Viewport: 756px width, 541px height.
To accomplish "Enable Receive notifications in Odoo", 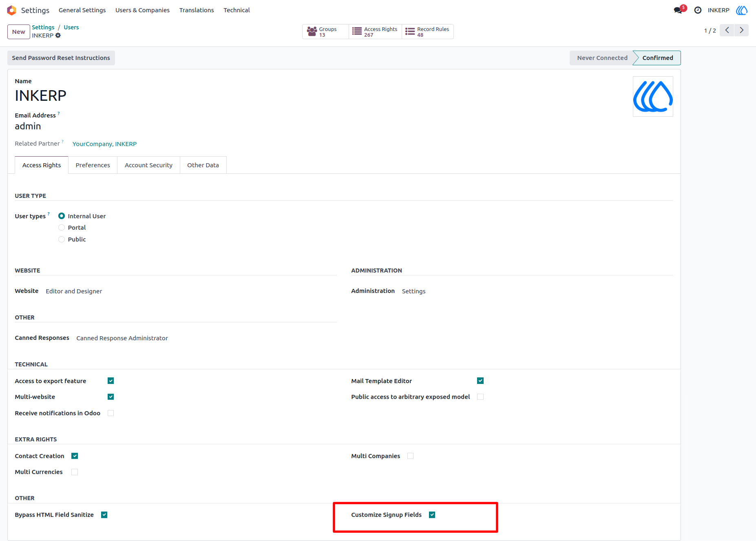I will (111, 413).
